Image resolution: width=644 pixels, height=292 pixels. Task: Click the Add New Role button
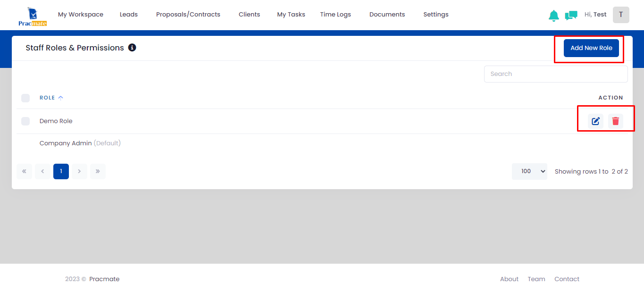click(591, 48)
